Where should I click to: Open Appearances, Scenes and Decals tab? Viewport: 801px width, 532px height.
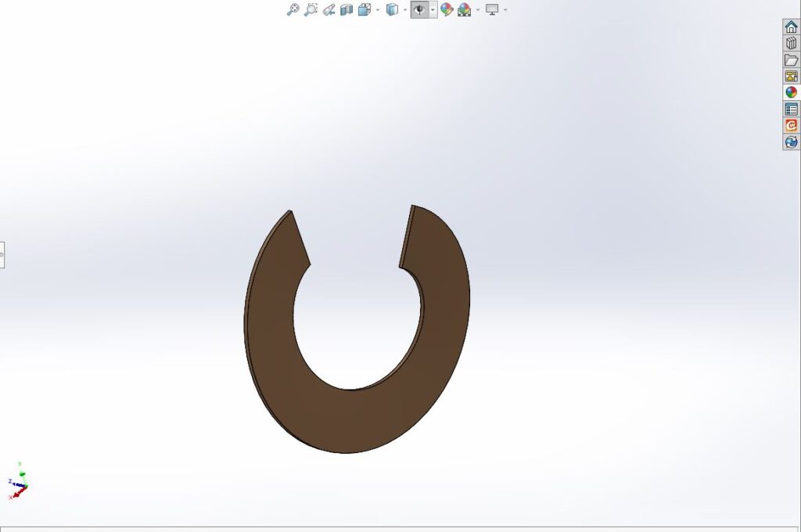(791, 92)
